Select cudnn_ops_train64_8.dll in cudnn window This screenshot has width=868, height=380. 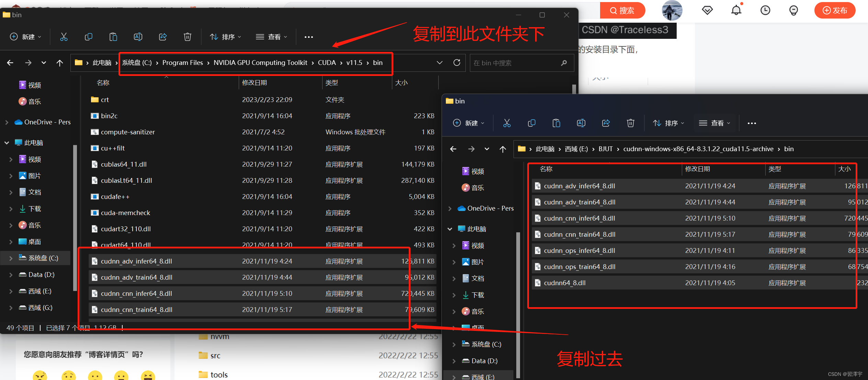click(x=699, y=267)
